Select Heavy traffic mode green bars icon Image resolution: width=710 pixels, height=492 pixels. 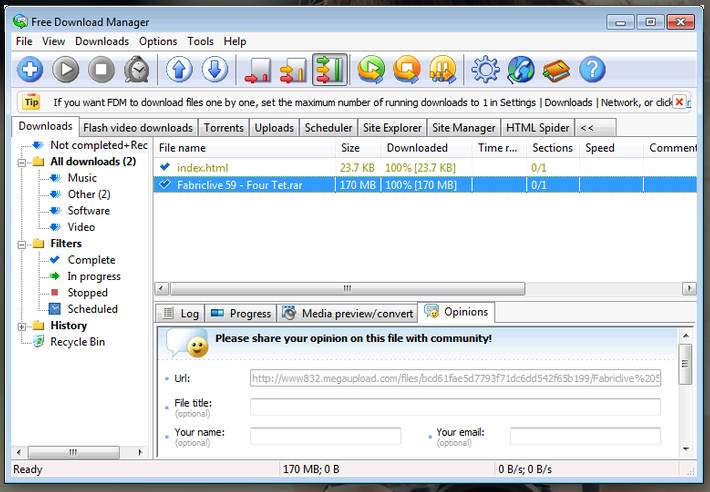coord(330,70)
